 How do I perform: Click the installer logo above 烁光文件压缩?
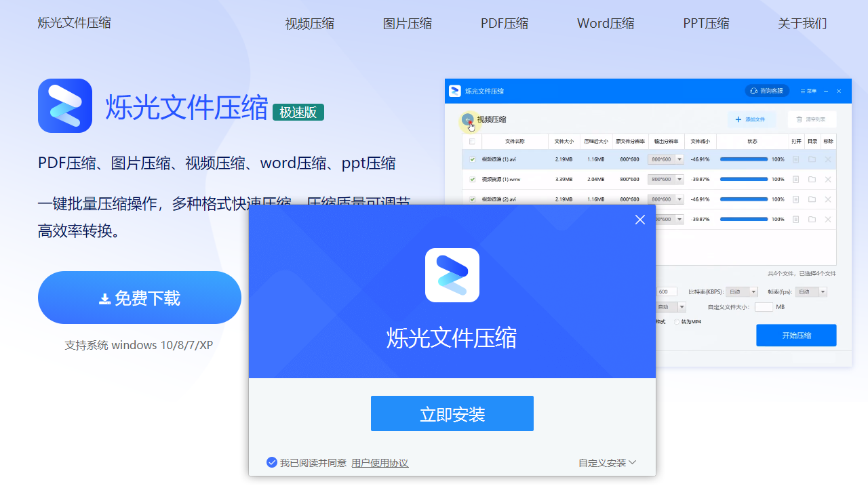pyautogui.click(x=452, y=275)
